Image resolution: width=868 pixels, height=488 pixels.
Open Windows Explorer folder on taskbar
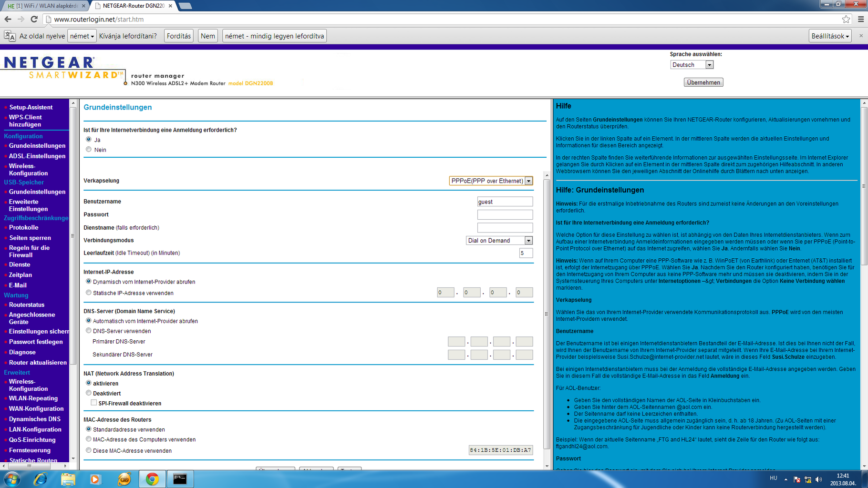click(68, 479)
